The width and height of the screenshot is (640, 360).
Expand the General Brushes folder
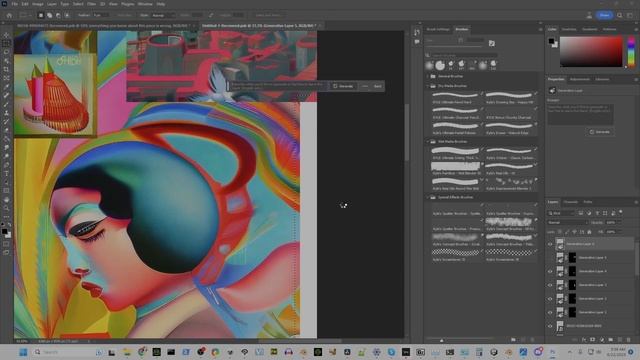click(x=428, y=76)
